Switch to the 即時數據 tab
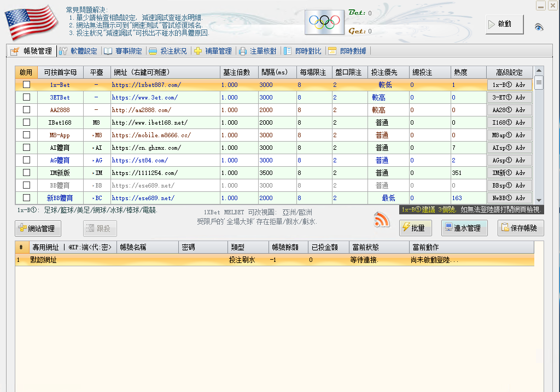 [x=348, y=51]
